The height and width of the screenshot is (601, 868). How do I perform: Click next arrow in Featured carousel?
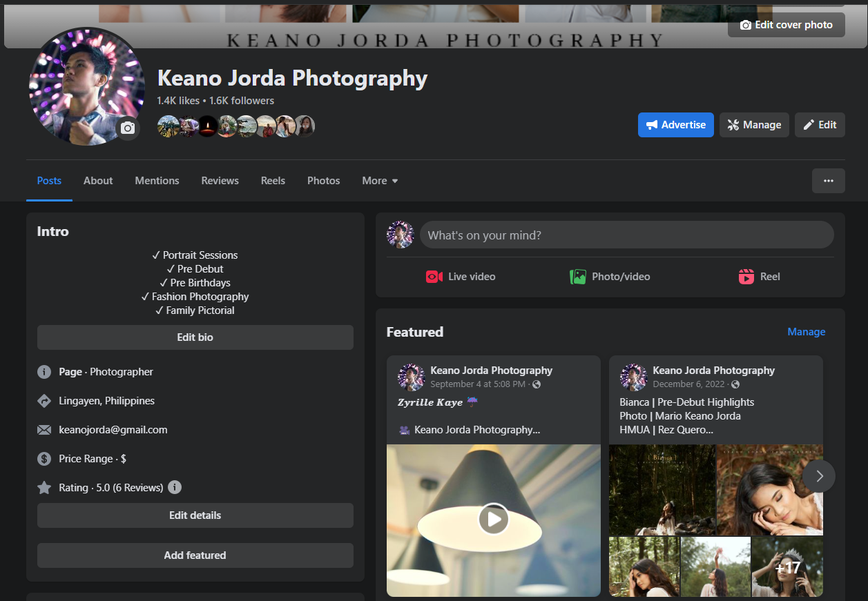819,476
